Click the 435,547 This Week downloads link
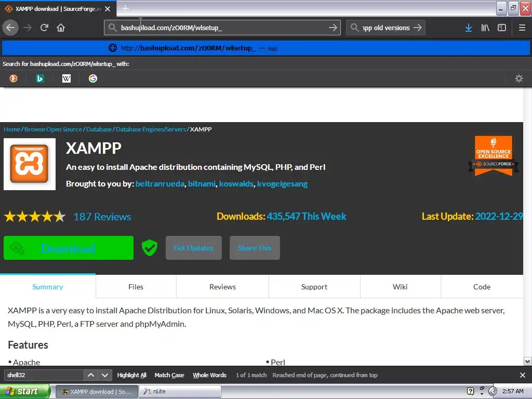 [x=307, y=216]
